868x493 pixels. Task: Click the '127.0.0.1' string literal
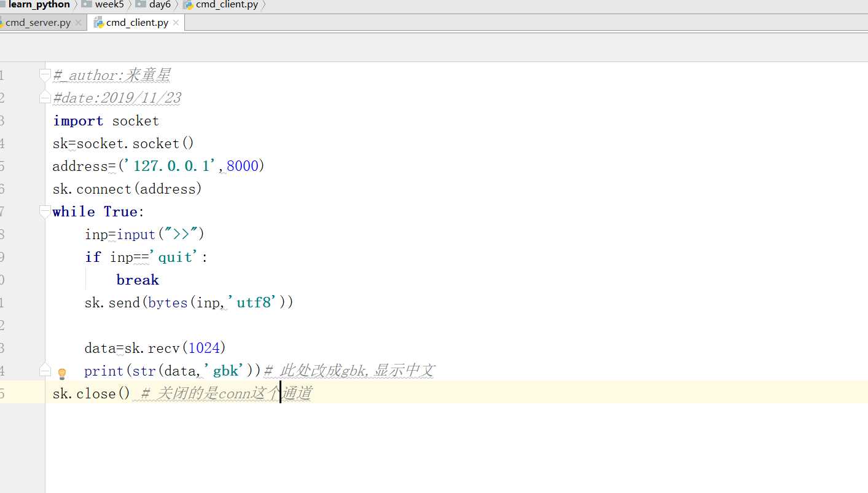[x=172, y=166]
